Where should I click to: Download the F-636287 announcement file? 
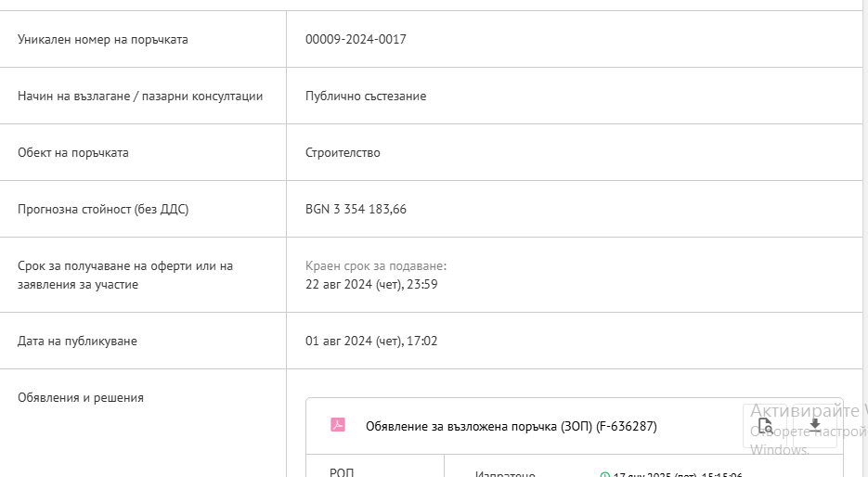(815, 426)
